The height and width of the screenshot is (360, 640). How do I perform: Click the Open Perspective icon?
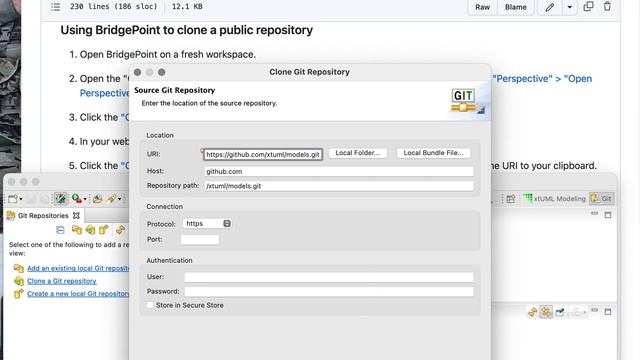pyautogui.click(x=511, y=199)
